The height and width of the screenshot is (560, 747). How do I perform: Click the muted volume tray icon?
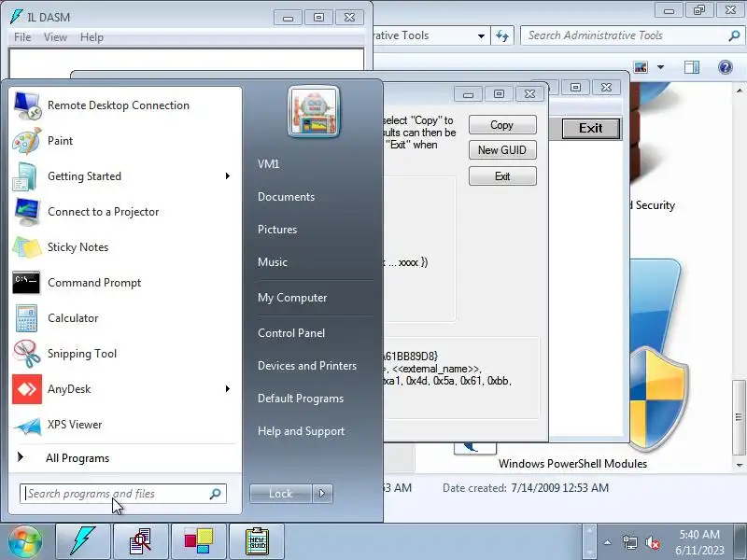(652, 542)
